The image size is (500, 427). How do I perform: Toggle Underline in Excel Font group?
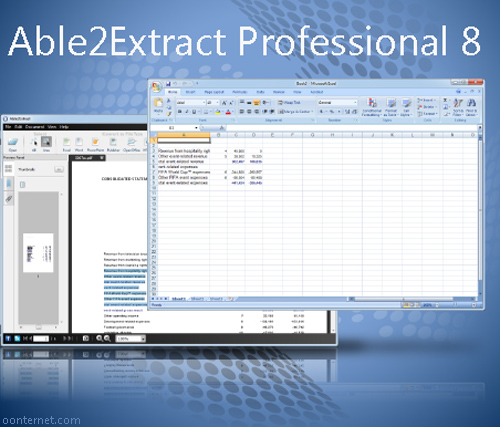(x=194, y=111)
